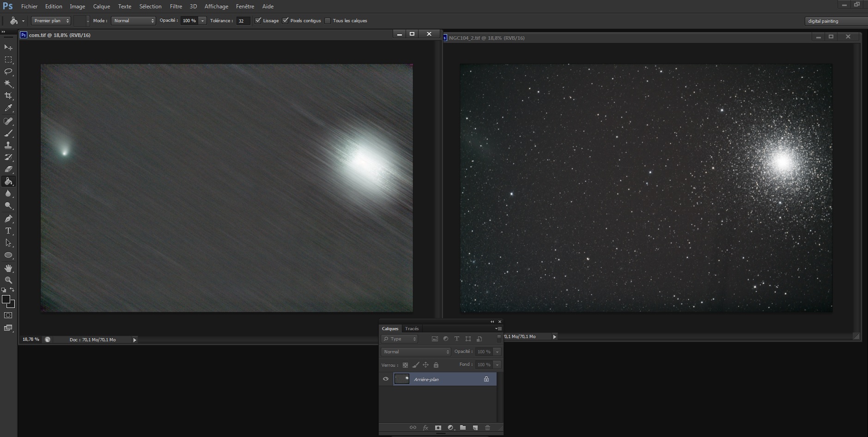
Task: Select the Rectangular Marquee tool
Action: pos(8,60)
